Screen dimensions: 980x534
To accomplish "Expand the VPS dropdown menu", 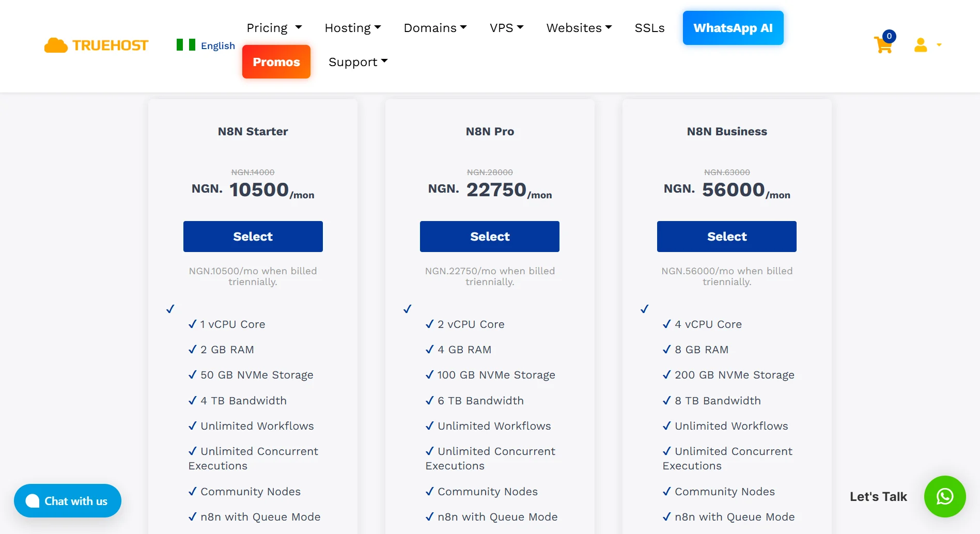I will [x=506, y=28].
